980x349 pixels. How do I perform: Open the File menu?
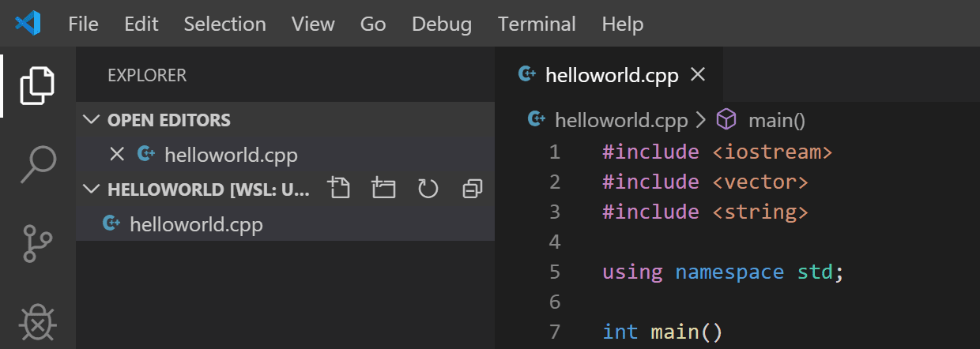[x=83, y=24]
